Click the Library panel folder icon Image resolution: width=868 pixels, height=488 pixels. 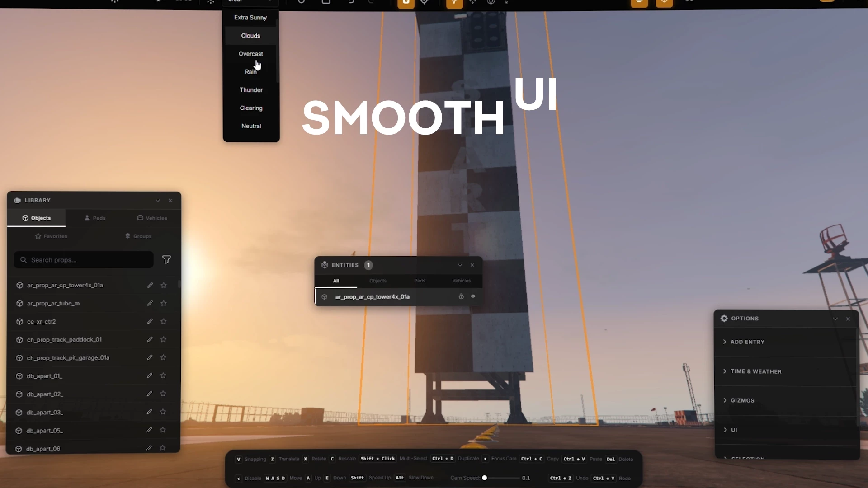(18, 200)
